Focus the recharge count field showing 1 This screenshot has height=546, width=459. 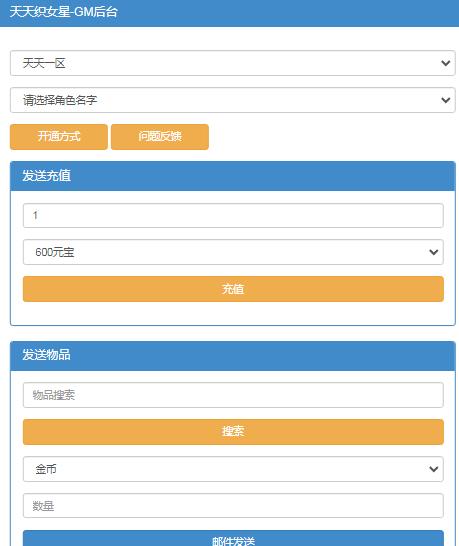(233, 216)
